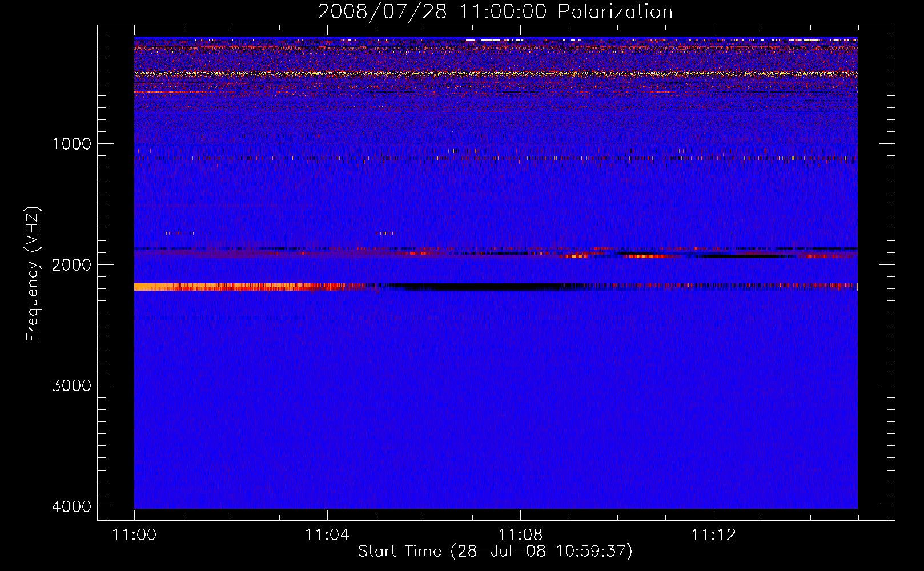The width and height of the screenshot is (924, 571).
Task: Click the yellow noisy band near the top of the spectrogram
Action: [496, 74]
